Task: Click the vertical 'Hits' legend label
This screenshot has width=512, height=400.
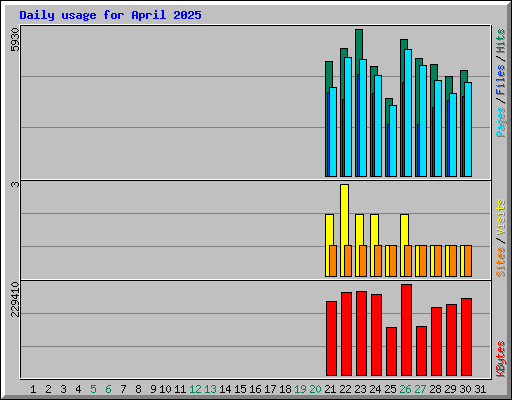Action: coord(500,41)
